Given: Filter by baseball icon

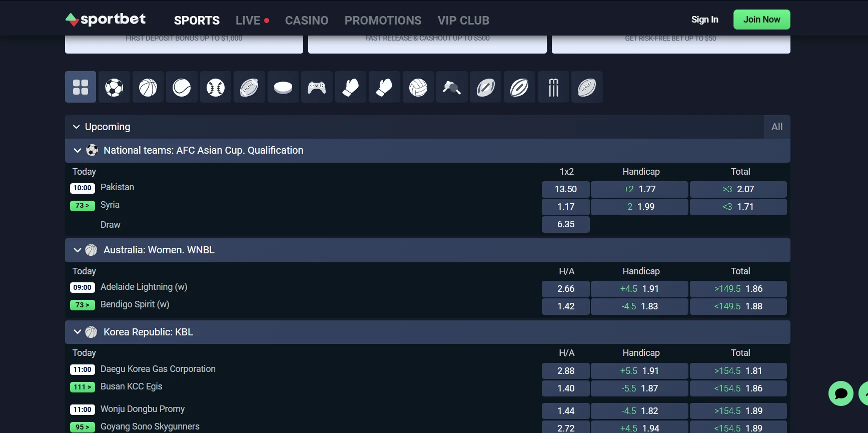Looking at the screenshot, I should tap(216, 87).
